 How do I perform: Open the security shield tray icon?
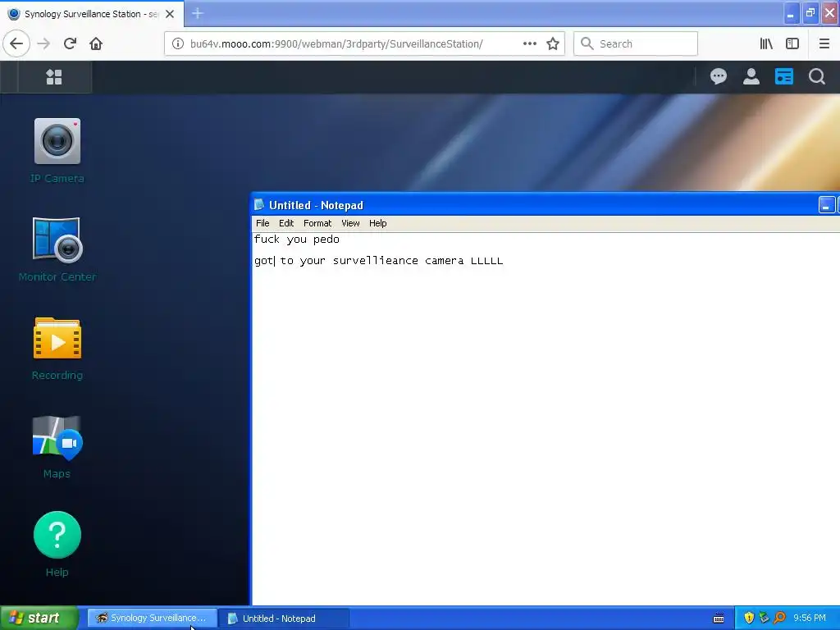tap(749, 618)
